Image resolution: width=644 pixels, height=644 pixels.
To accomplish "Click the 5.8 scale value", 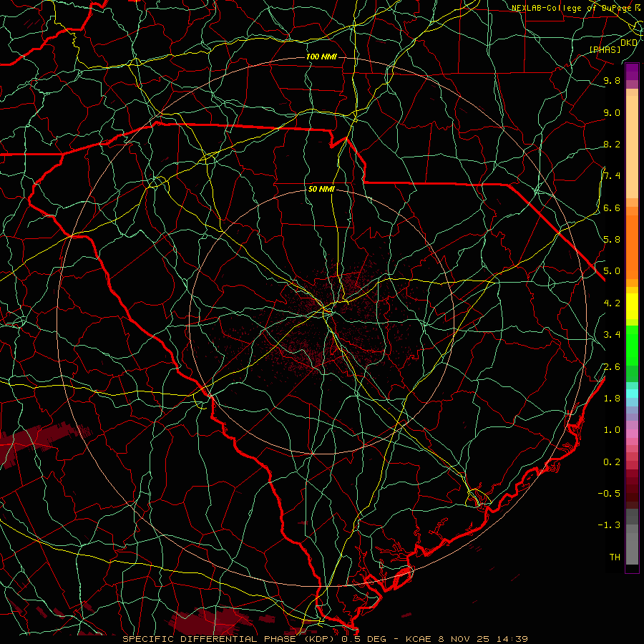I will [612, 239].
